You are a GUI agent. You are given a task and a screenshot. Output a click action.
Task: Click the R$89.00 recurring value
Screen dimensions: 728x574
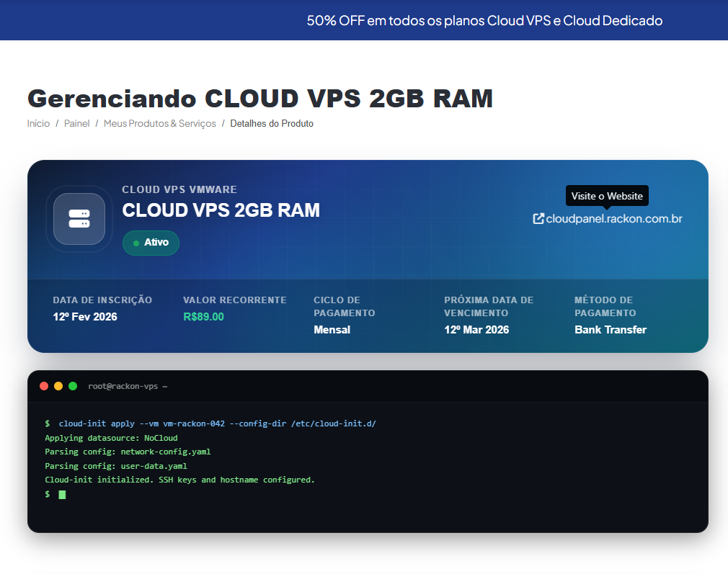[203, 317]
